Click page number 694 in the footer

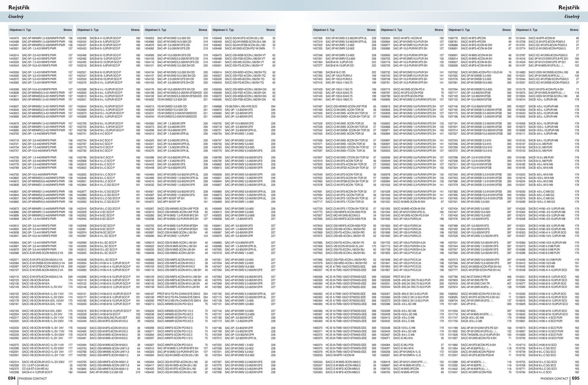click(12, 378)
